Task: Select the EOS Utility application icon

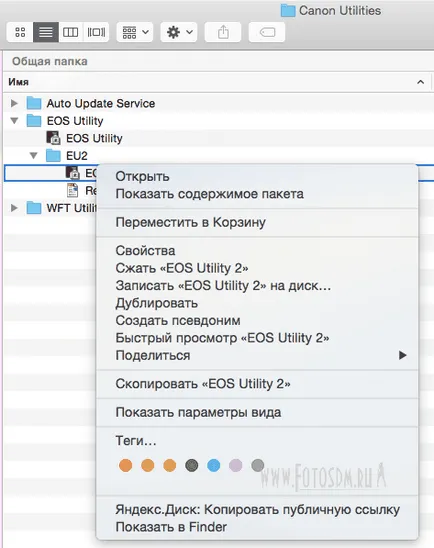Action: point(53,138)
